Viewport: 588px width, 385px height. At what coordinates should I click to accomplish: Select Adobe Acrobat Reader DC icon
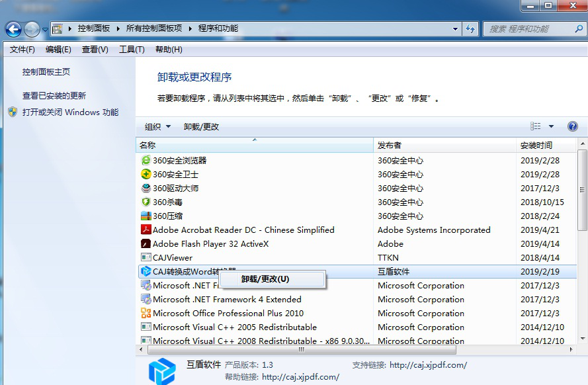click(146, 230)
